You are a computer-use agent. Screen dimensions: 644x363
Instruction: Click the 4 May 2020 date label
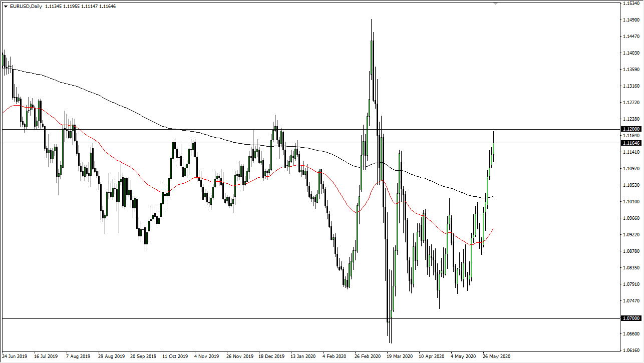coord(463,357)
